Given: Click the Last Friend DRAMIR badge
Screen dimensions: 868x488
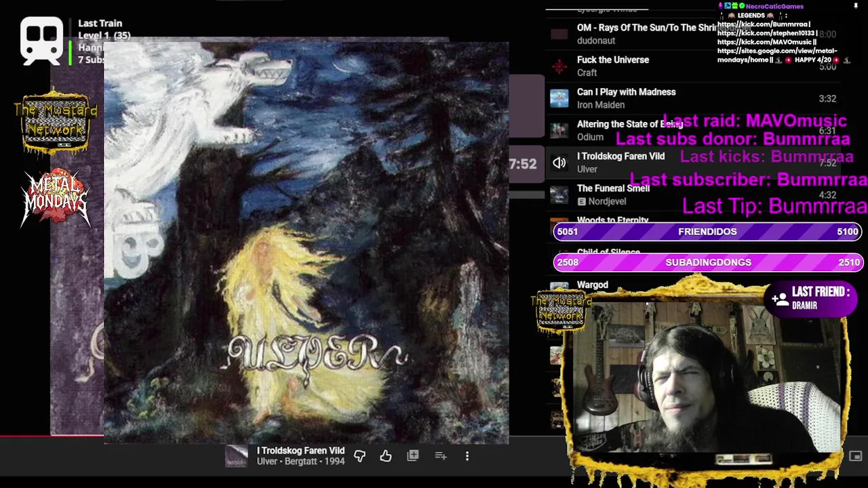Looking at the screenshot, I should tap(812, 298).
